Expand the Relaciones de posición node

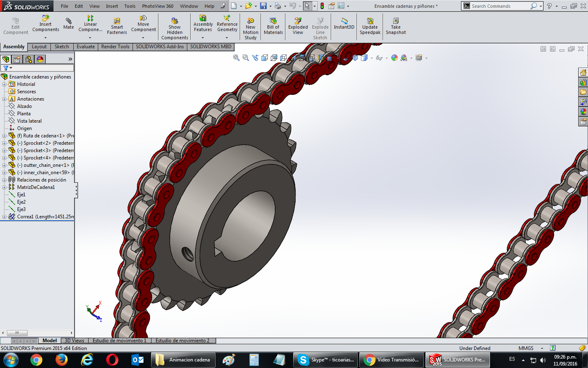click(x=4, y=180)
